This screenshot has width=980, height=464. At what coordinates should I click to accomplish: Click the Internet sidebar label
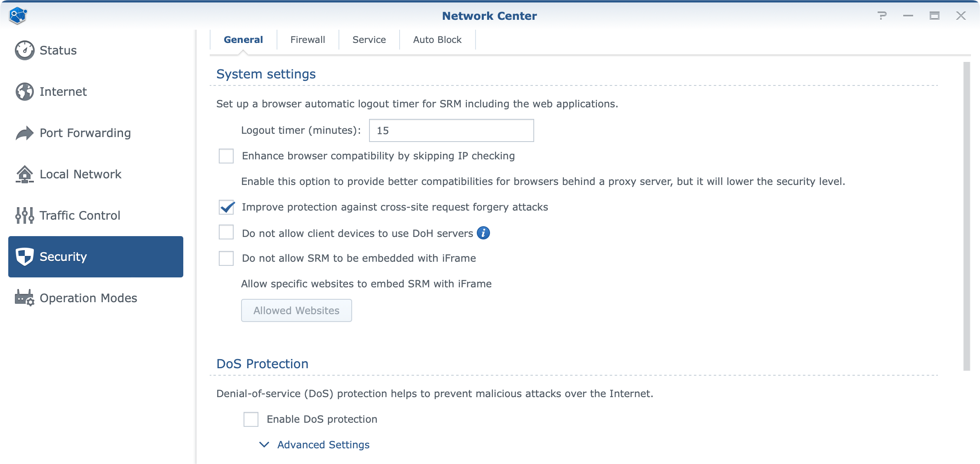(63, 92)
